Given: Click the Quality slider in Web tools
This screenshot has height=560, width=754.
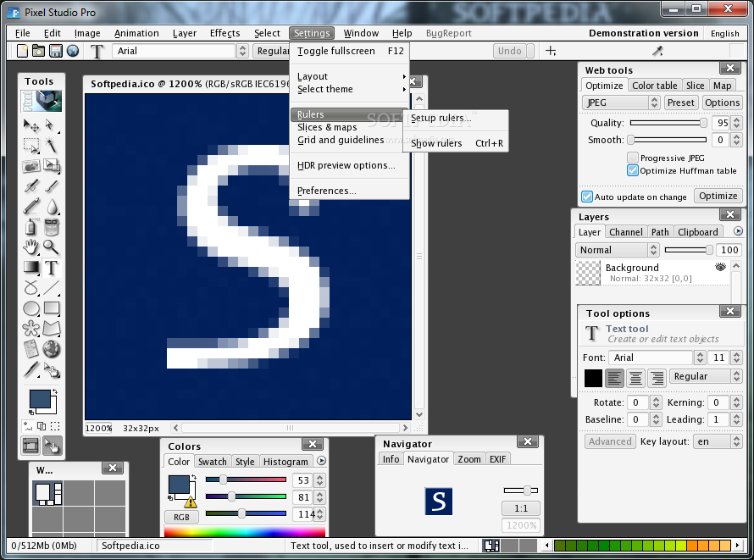Looking at the screenshot, I should click(668, 123).
